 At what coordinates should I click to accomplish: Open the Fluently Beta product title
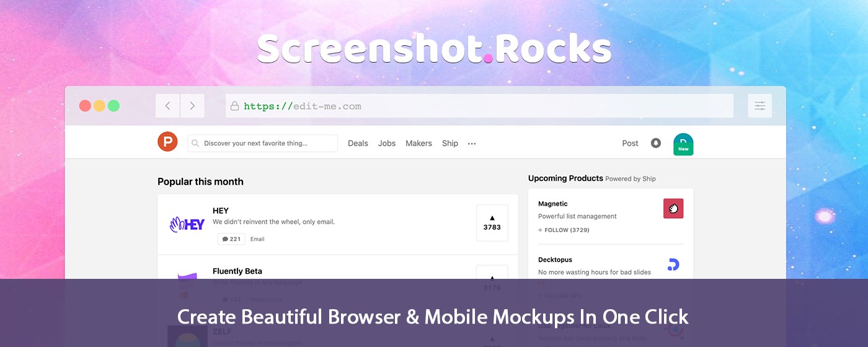coord(237,271)
